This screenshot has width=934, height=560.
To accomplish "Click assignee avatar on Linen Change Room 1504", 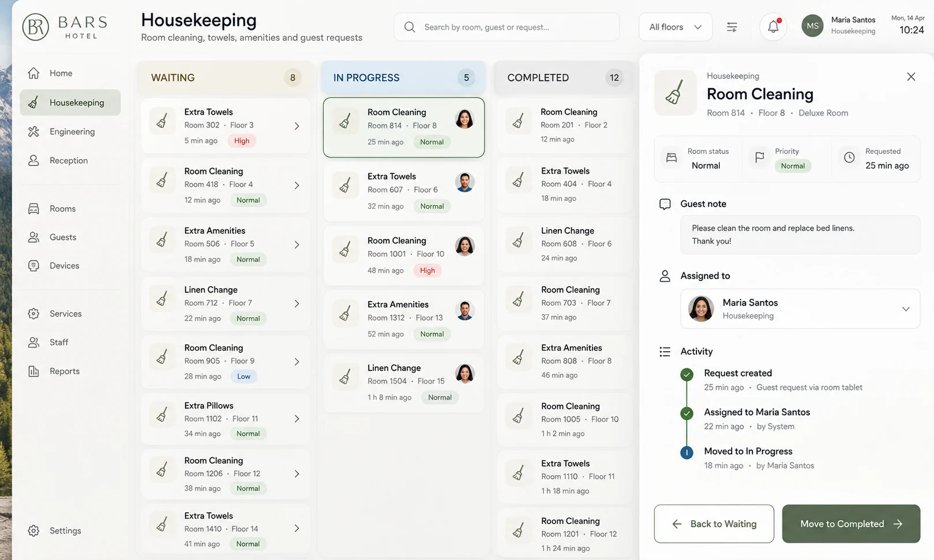I will 464,374.
